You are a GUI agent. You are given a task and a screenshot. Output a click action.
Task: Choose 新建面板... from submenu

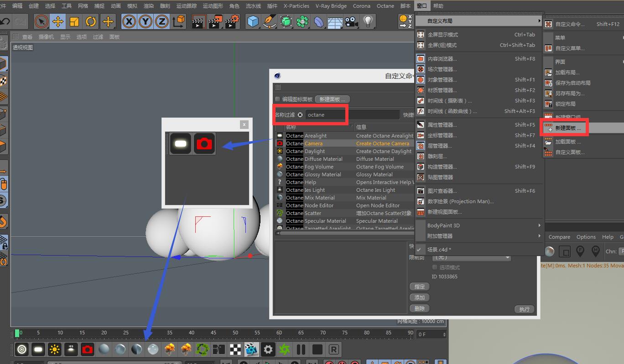tap(568, 128)
